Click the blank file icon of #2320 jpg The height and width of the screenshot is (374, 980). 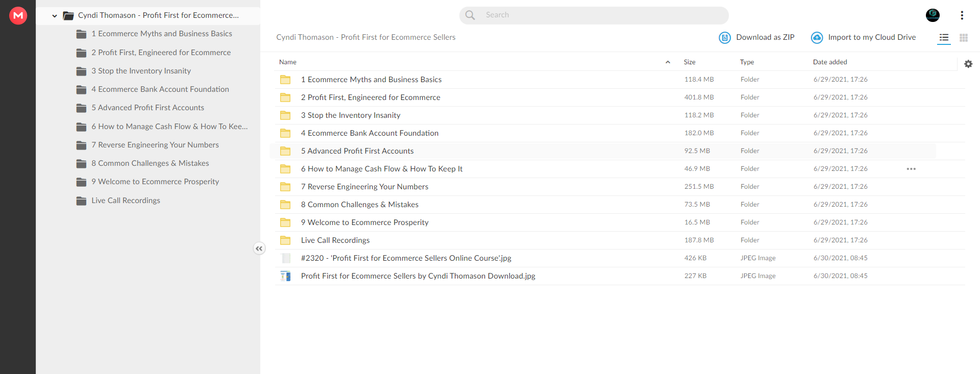(285, 258)
